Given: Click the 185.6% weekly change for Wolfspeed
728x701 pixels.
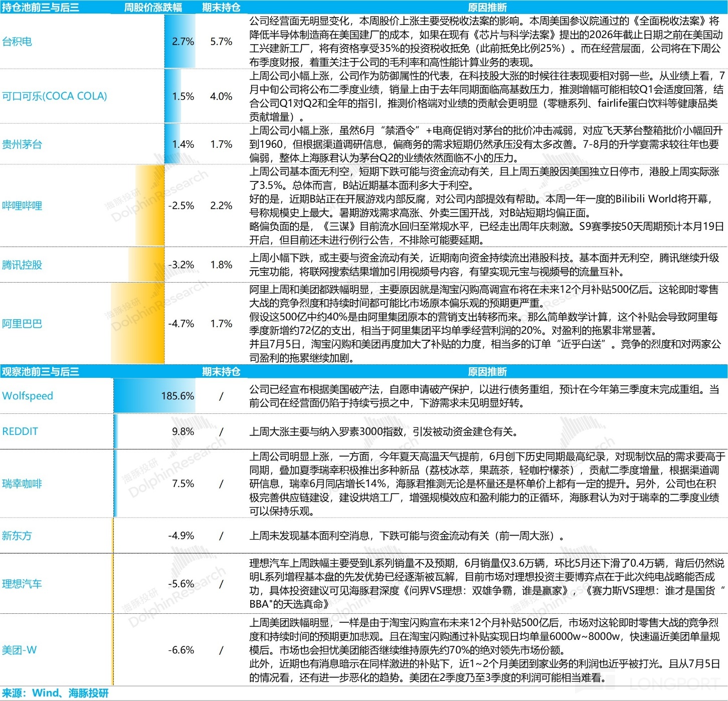Looking at the screenshot, I should pyautogui.click(x=177, y=396).
